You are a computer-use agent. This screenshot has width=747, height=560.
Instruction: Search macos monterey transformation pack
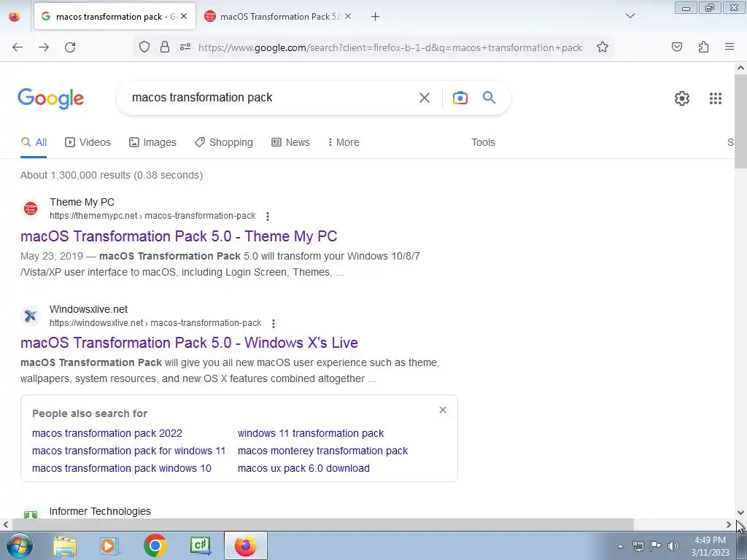point(322,451)
